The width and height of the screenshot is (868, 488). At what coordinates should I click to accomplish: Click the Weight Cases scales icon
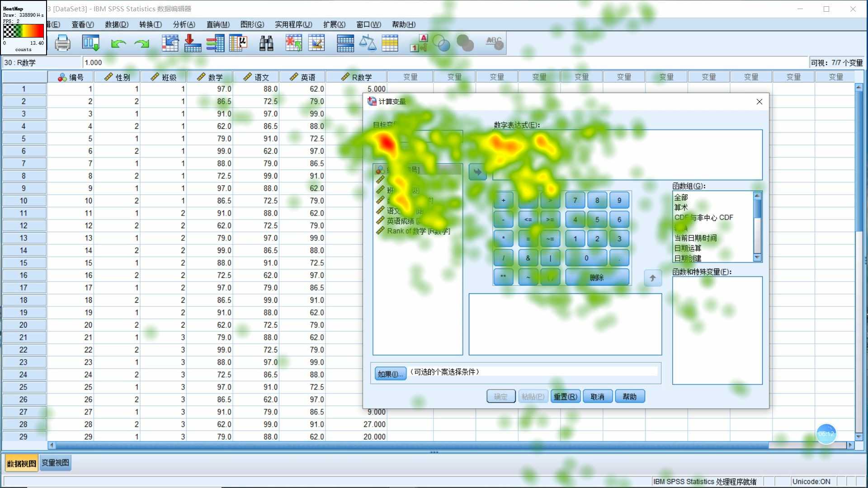[367, 43]
